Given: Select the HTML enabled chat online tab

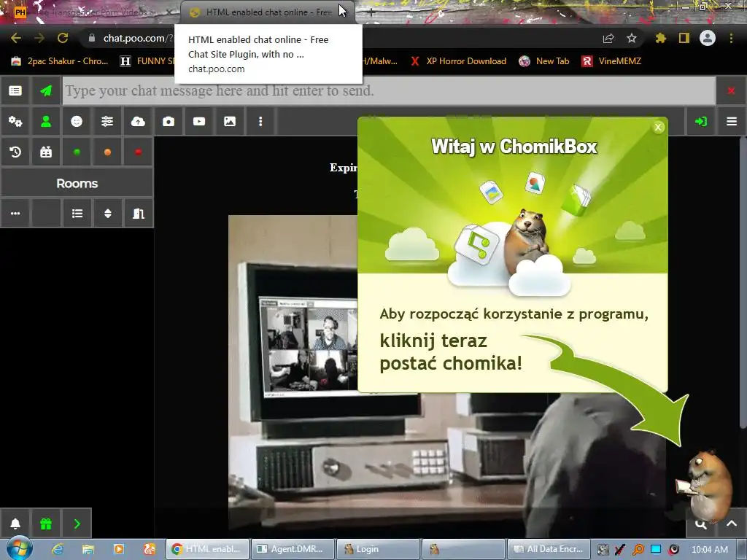Looking at the screenshot, I should (267, 12).
